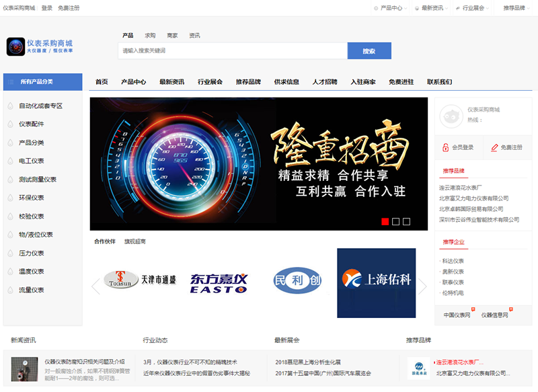Screen dimensions: 538x392
Task: Switch to the third banner slide indicator
Action: point(406,221)
